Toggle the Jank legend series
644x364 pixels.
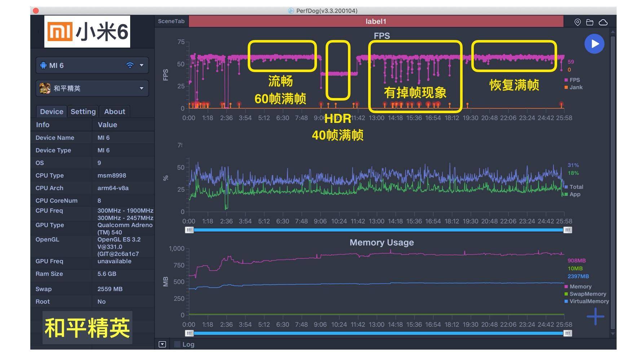(575, 87)
